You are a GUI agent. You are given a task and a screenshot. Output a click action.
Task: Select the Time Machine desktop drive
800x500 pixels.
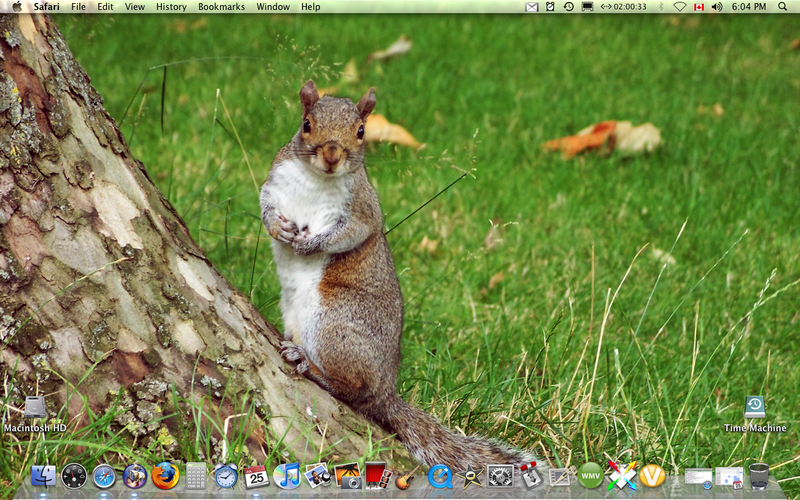pyautogui.click(x=755, y=415)
